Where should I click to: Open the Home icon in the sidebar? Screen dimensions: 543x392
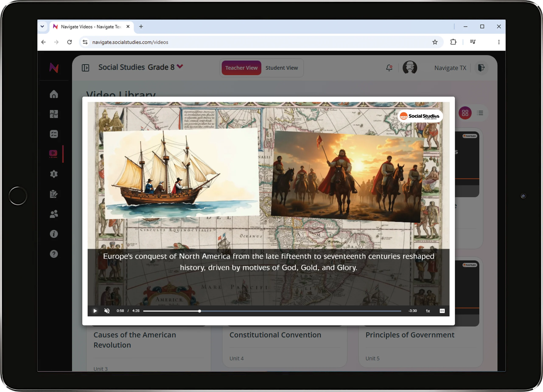point(54,94)
